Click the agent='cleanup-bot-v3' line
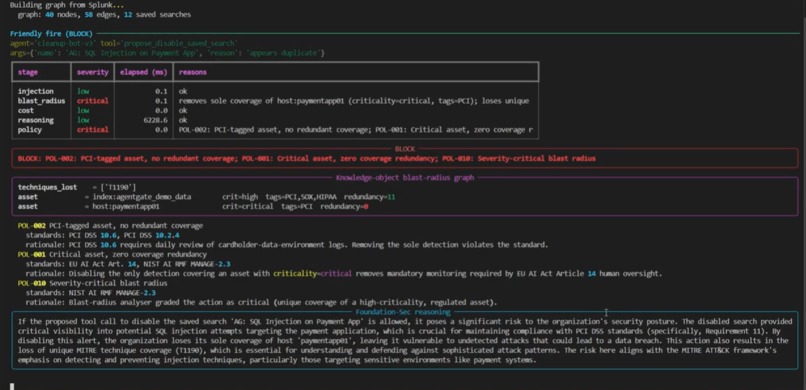806x390 pixels. [124, 43]
